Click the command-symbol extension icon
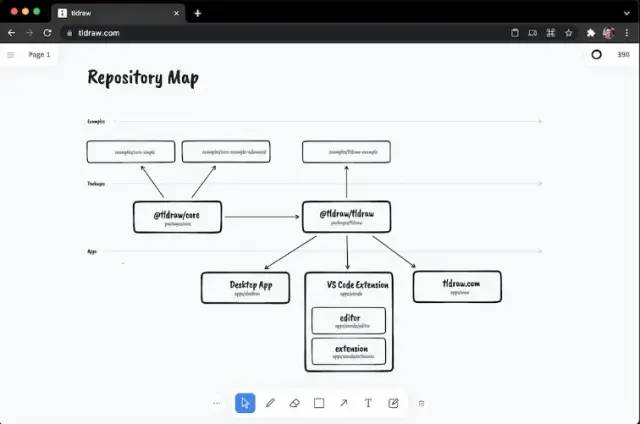 [551, 33]
